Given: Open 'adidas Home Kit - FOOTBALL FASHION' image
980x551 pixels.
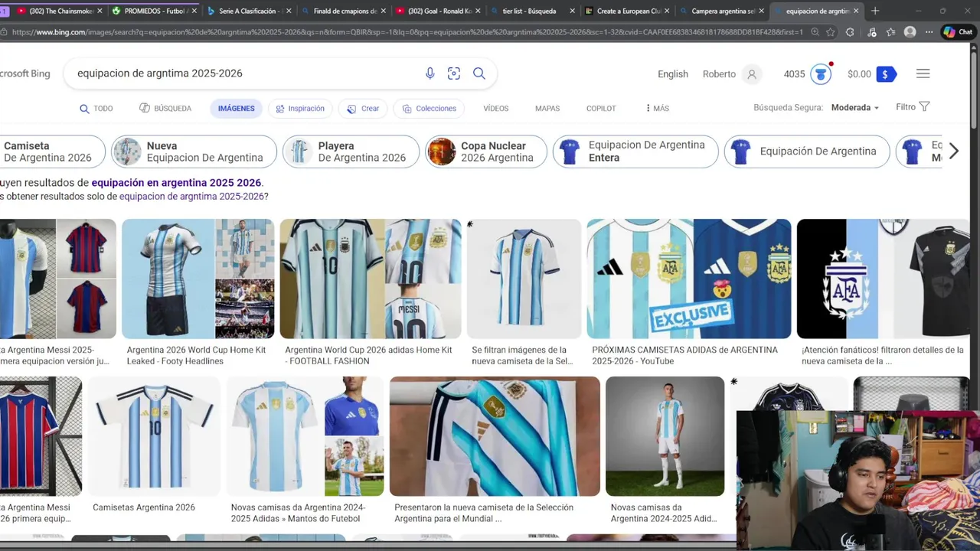Looking at the screenshot, I should pos(371,279).
